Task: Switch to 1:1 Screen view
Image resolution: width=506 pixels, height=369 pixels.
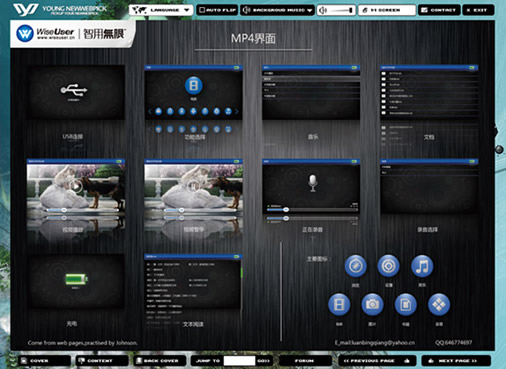Action: pyautogui.click(x=387, y=10)
